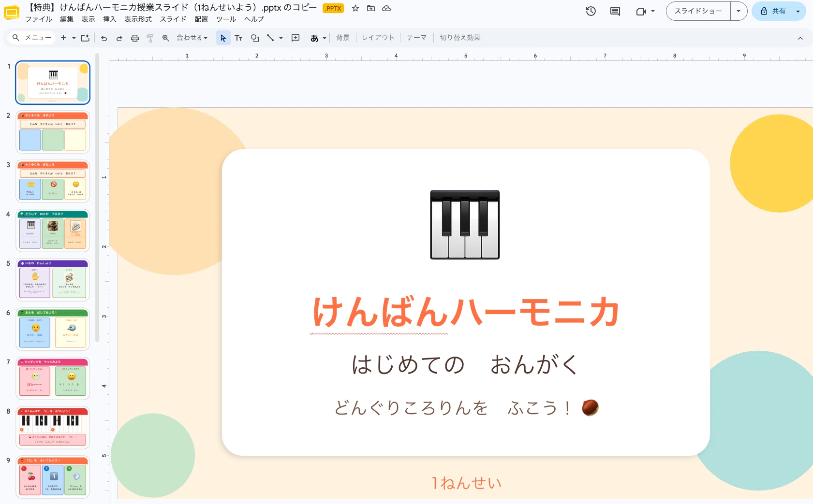Open the ヘルプ menu
Screen dimensions: 813x504
tap(254, 19)
